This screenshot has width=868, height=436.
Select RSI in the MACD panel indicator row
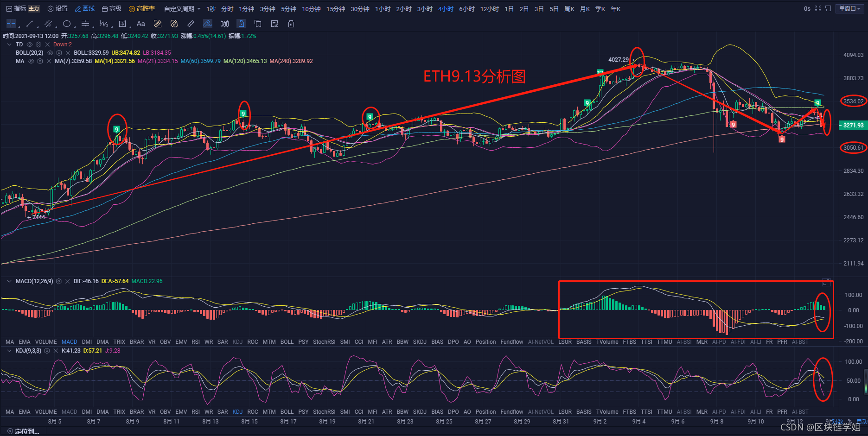click(196, 342)
